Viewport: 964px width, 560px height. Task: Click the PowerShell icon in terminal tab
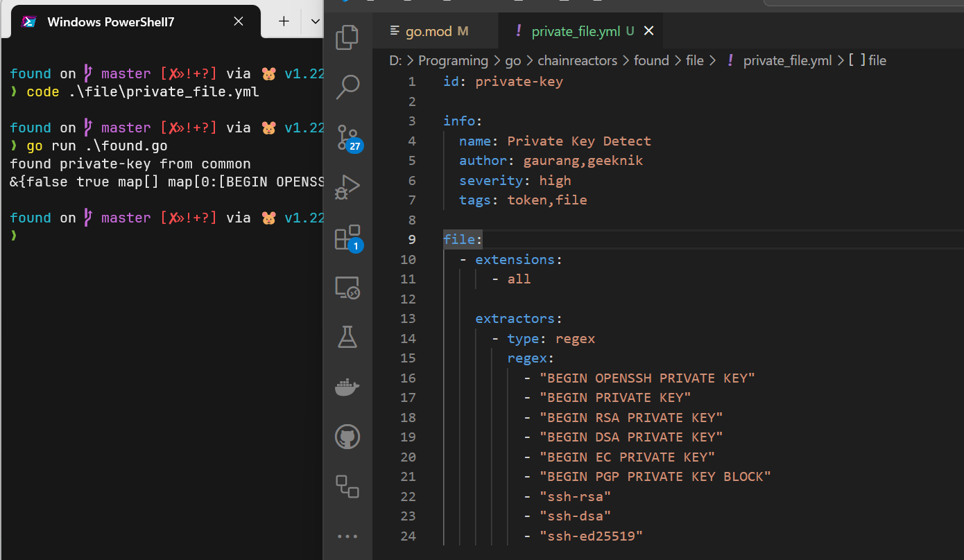pos(29,21)
